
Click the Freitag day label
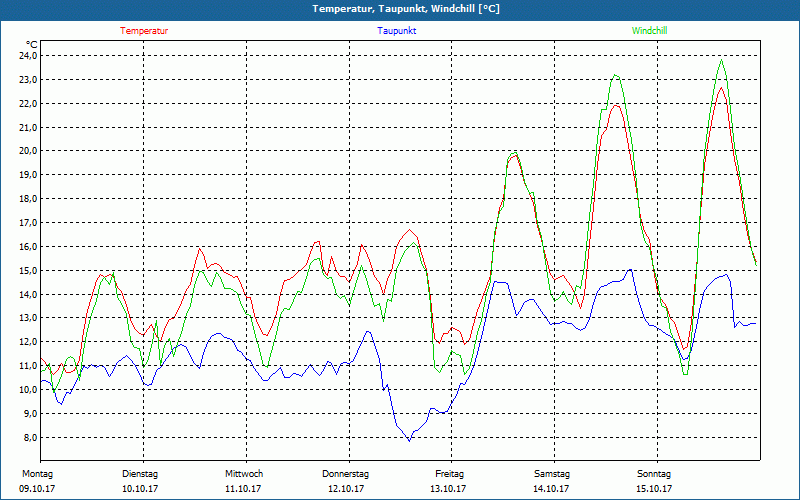click(449, 474)
